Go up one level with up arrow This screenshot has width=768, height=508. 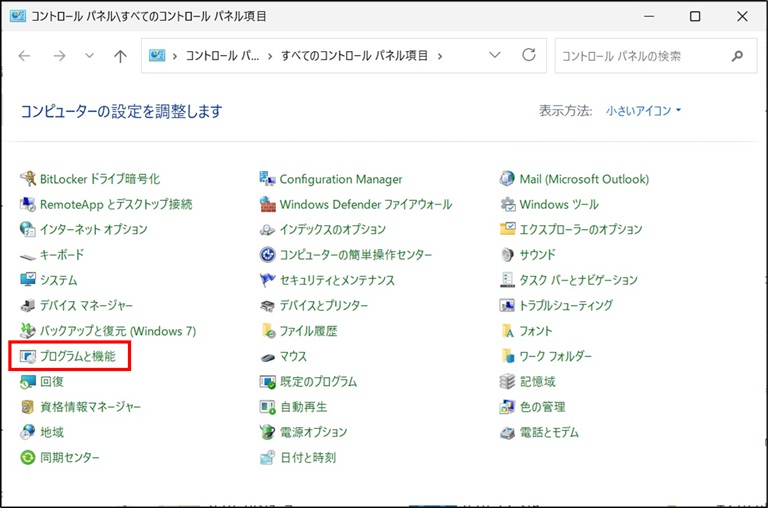[120, 56]
